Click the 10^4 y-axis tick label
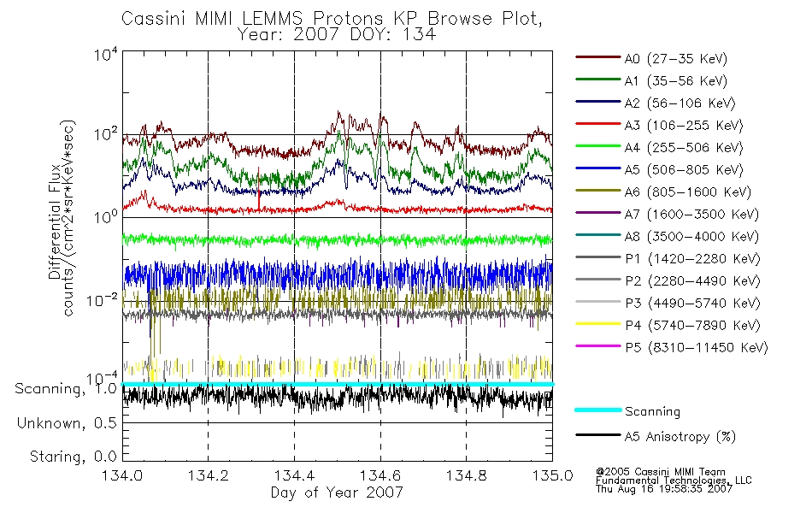This screenshot has height=513, width=812. click(106, 55)
